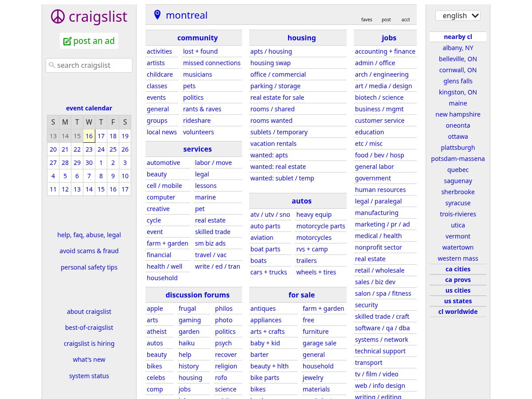This screenshot has width=532, height=399.
Task: Open the ottawa nearby link
Action: [458, 137]
